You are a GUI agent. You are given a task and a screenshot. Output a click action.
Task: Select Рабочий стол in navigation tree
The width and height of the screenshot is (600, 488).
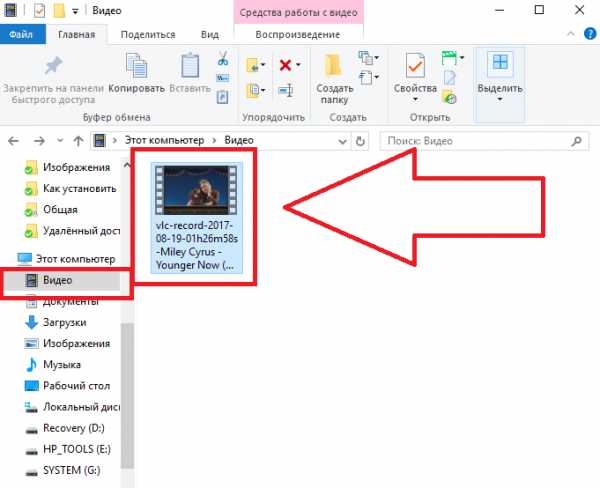tap(67, 386)
